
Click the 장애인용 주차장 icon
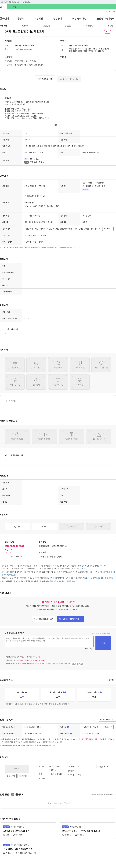17,436
